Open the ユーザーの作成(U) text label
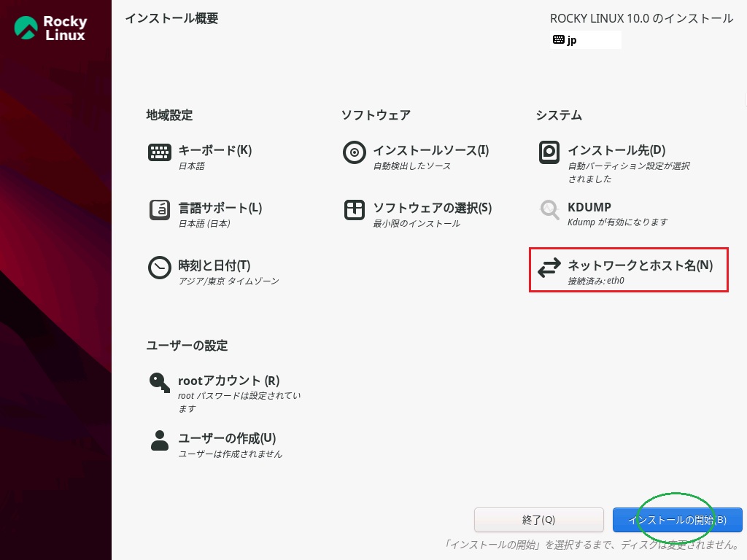This screenshot has width=747, height=560. (x=227, y=438)
